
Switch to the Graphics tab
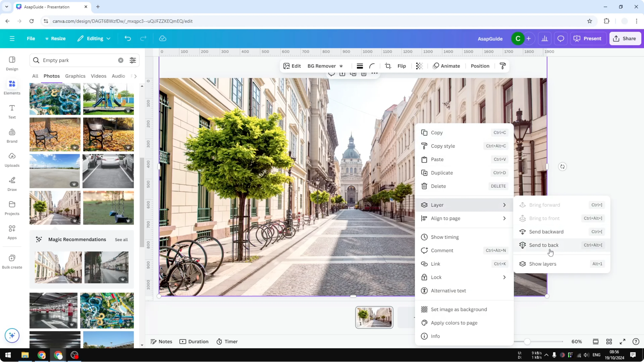pyautogui.click(x=75, y=76)
